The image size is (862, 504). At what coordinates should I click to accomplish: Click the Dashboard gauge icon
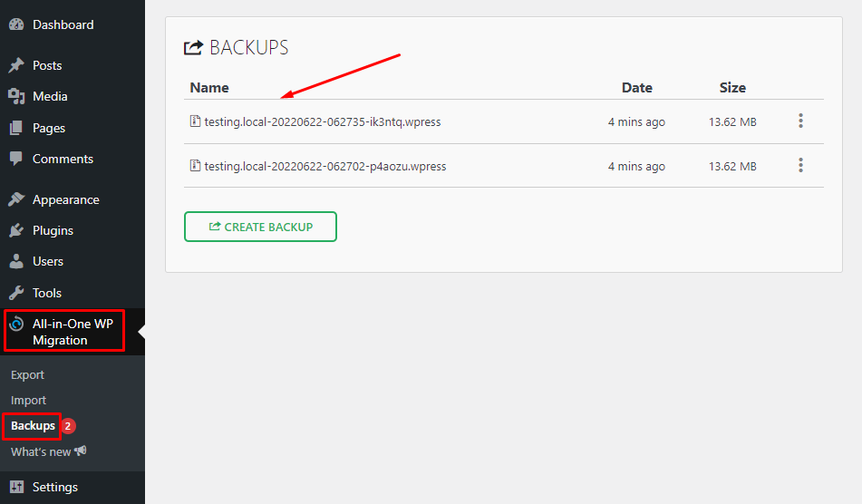pos(16,24)
